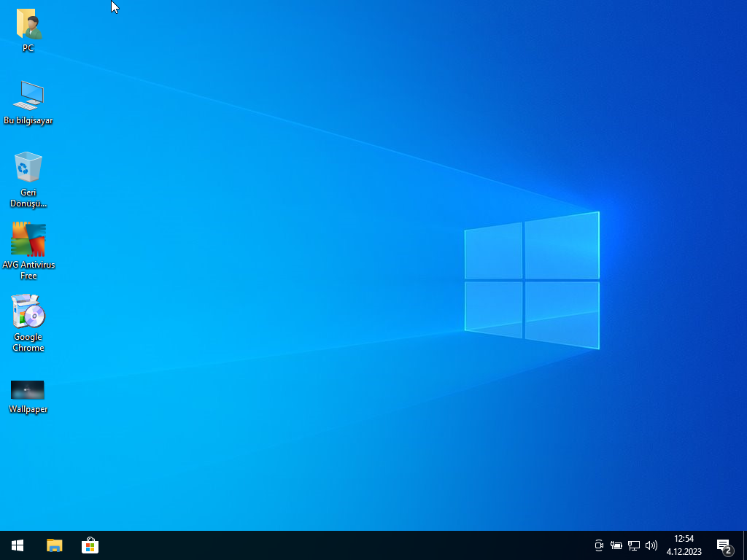
Task: Select the Wallpaper image thumbnail
Action: (x=28, y=390)
